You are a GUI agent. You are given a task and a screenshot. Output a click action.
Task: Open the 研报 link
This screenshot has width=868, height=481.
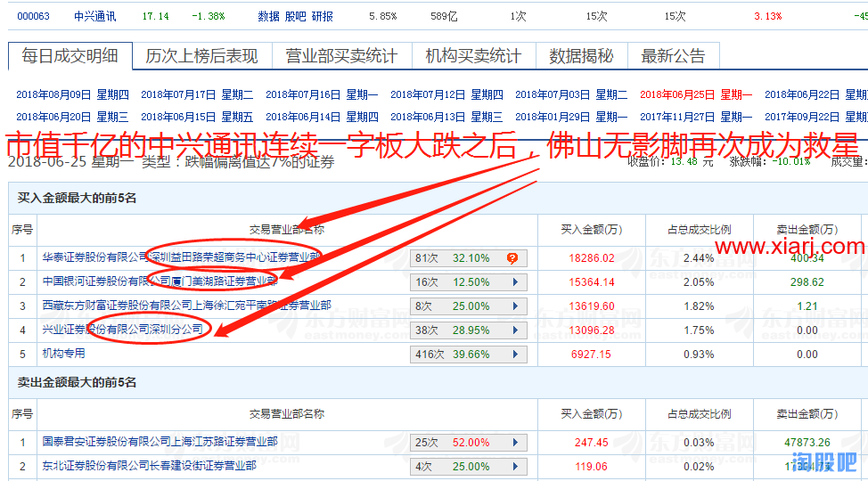click(323, 16)
